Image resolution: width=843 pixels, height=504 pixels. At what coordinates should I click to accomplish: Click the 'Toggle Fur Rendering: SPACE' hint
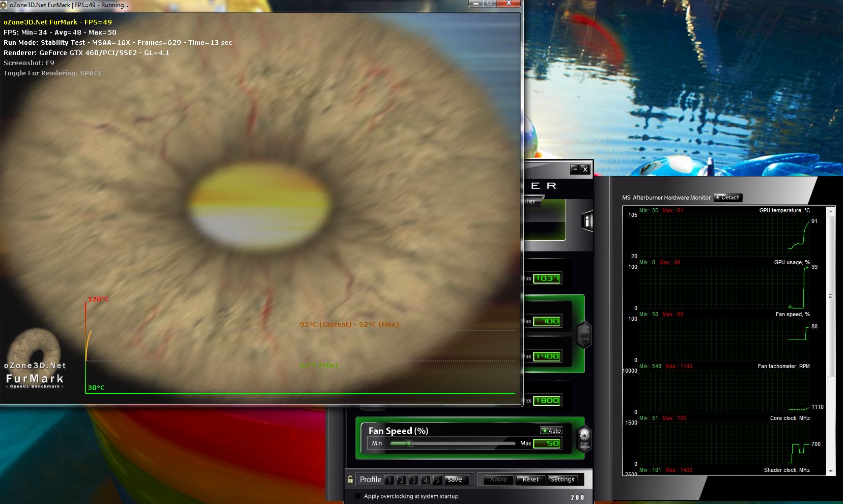(x=53, y=73)
